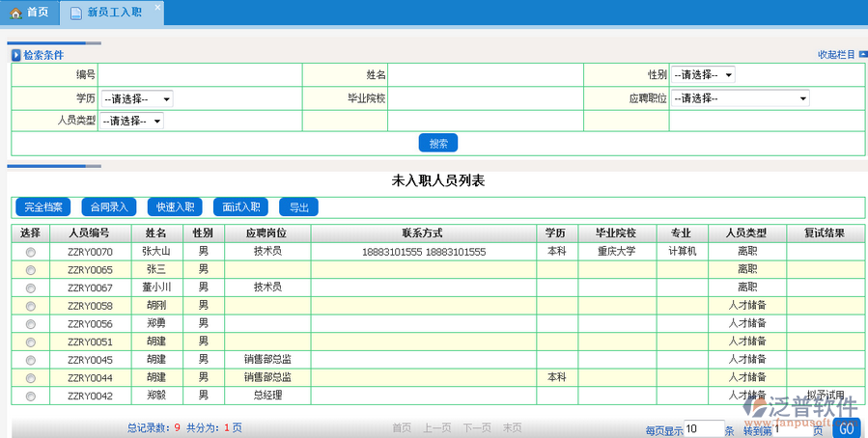The width and height of the screenshot is (868, 438).
Task: Select the radio button for 张大山
Action: [x=30, y=252]
